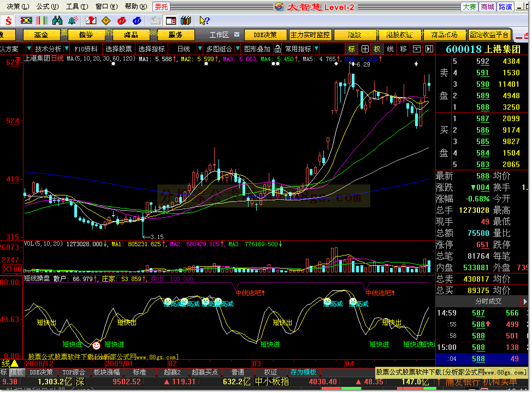Switch to the 板块涨幅 bottom tab
Screen dimensions: 532x393
(x=107, y=372)
